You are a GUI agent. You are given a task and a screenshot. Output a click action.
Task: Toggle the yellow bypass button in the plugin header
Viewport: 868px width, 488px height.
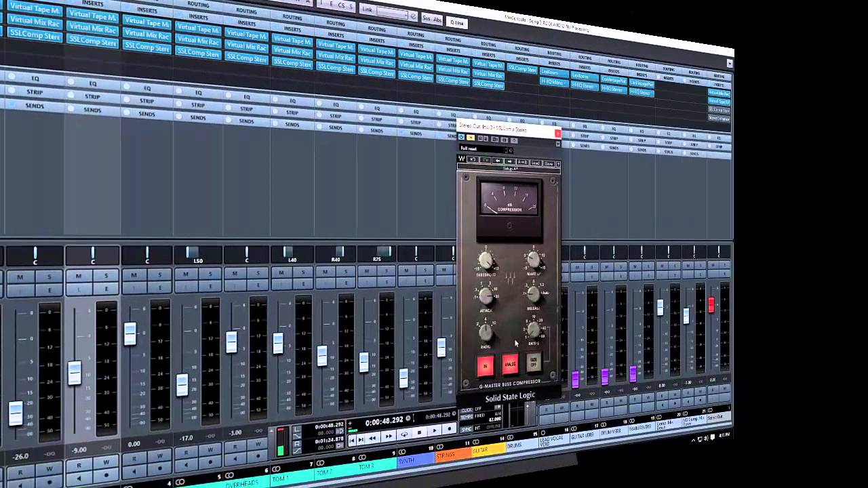click(471, 138)
